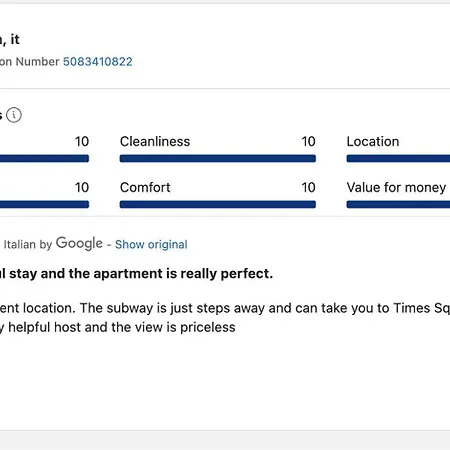Select the Cleanliness category label
Image resolution: width=450 pixels, height=450 pixels.
155,142
